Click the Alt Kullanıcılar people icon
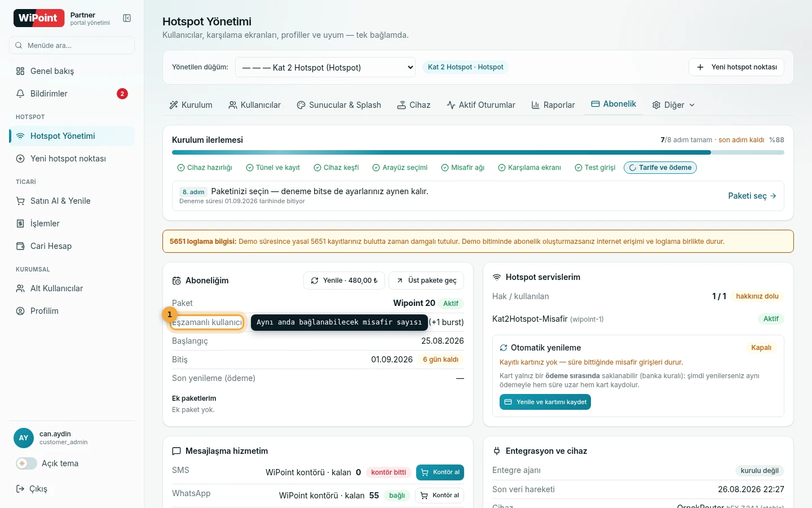The height and width of the screenshot is (508, 812). coord(20,288)
